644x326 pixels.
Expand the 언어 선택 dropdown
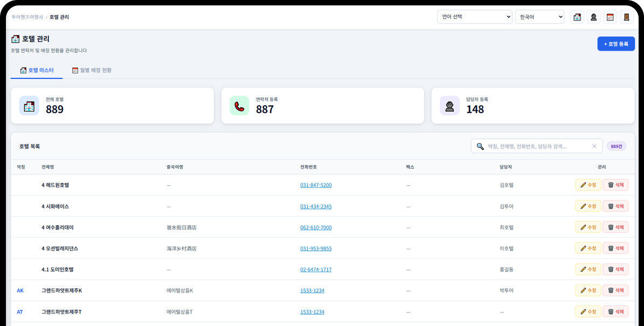[474, 17]
